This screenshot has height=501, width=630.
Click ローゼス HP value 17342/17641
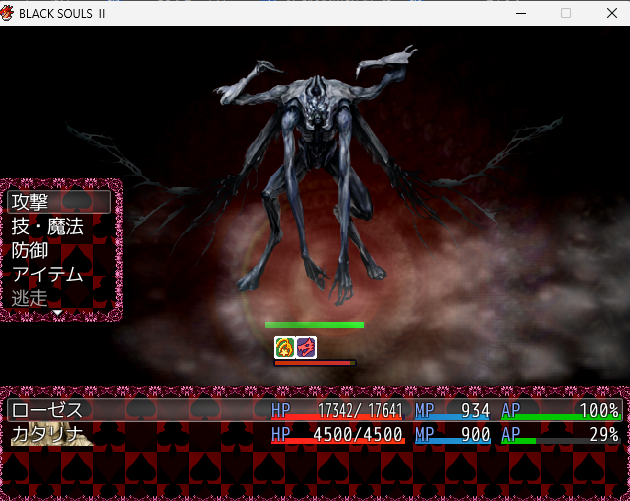click(x=360, y=411)
